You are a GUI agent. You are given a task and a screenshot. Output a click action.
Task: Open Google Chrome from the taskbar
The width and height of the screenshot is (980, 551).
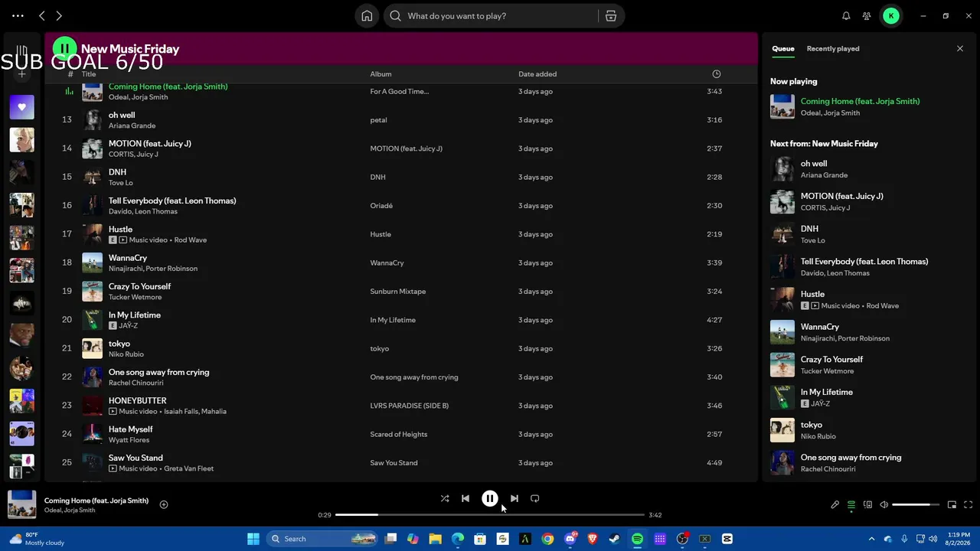547,539
